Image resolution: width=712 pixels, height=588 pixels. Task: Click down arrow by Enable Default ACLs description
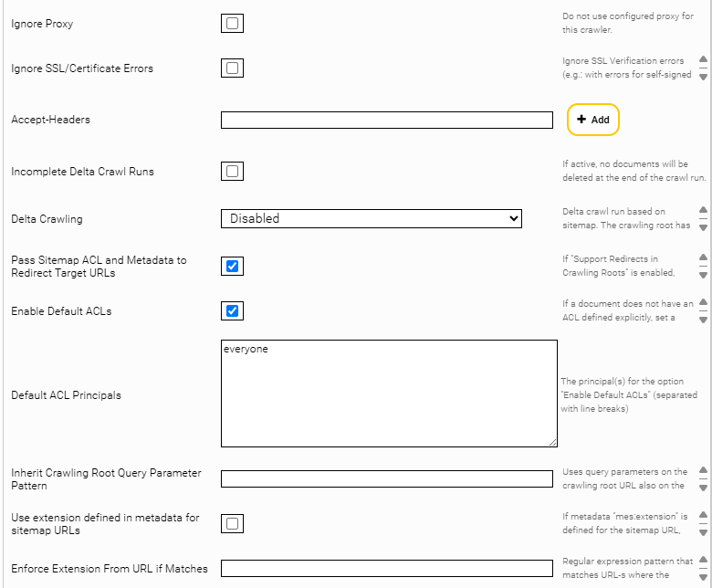point(703,320)
